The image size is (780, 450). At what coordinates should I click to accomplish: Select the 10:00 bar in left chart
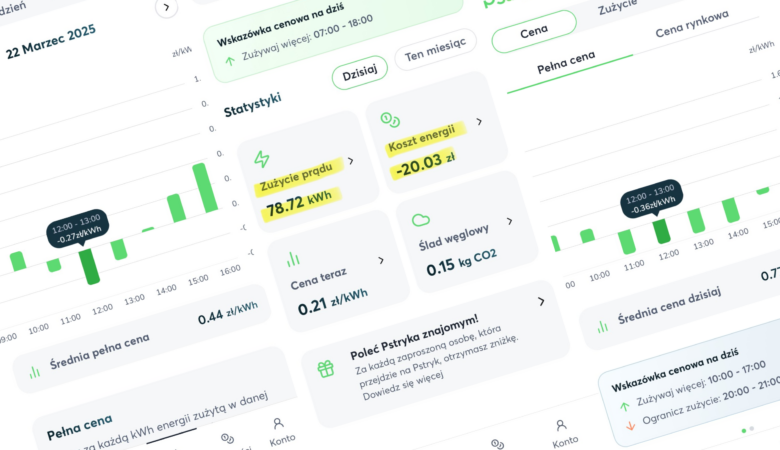click(x=18, y=261)
